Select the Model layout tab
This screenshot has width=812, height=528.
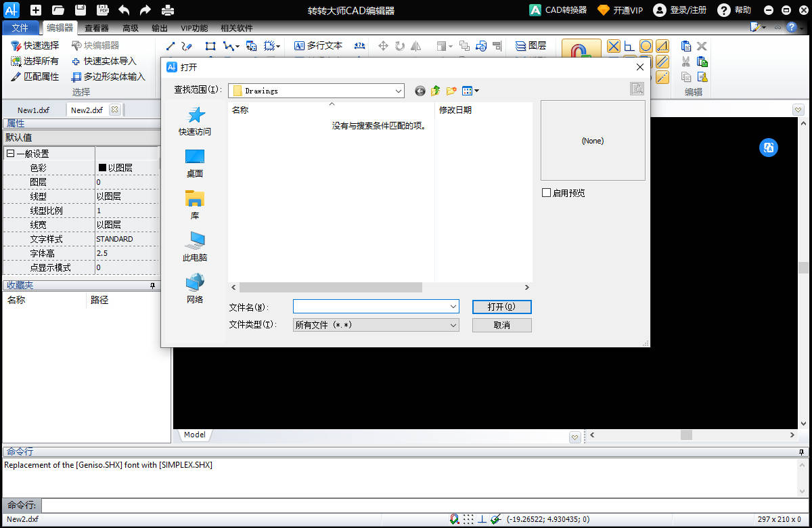(x=194, y=435)
